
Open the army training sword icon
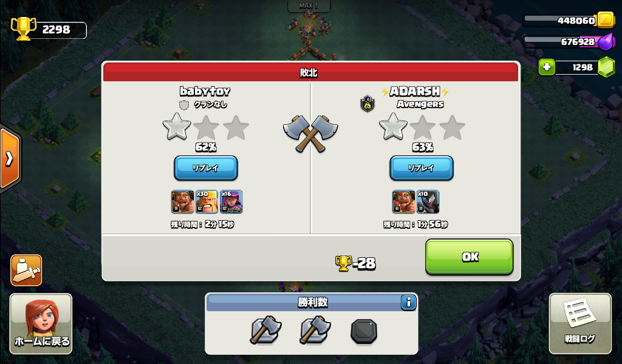point(26,270)
